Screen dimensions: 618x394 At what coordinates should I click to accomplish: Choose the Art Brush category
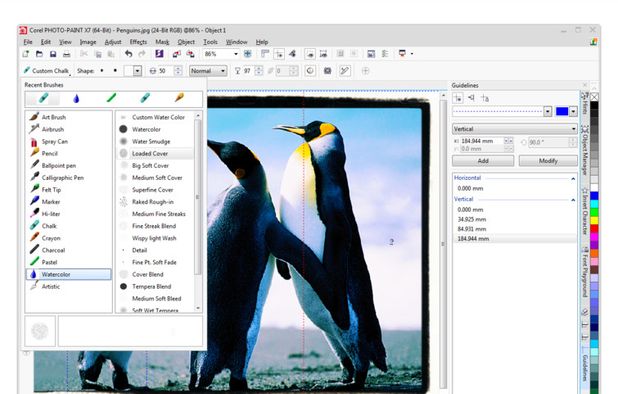coord(69,117)
